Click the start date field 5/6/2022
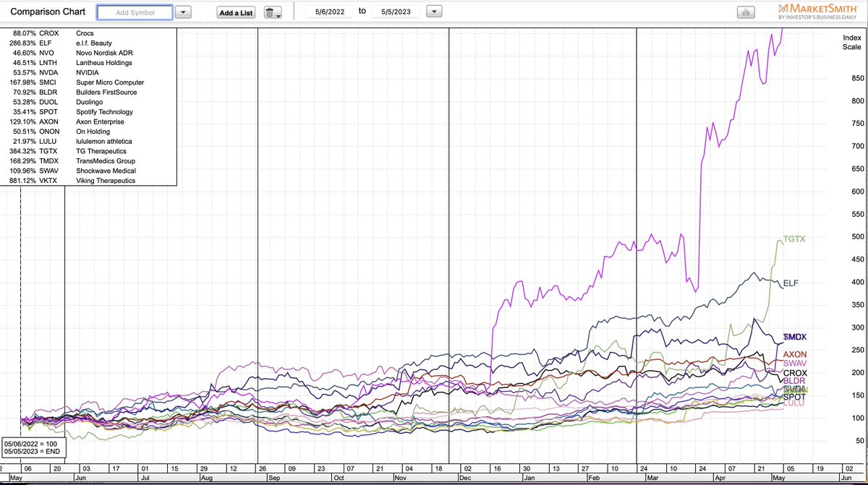The image size is (868, 485). click(330, 12)
